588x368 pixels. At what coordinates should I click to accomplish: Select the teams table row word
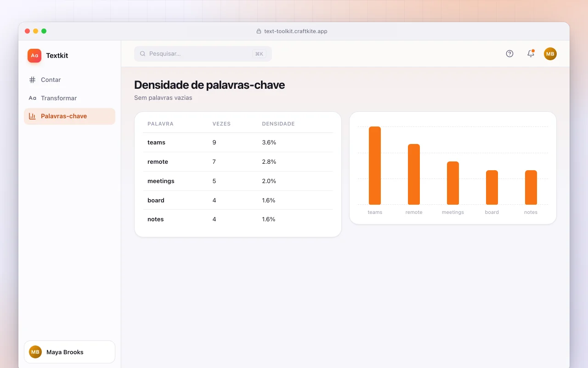point(156,143)
